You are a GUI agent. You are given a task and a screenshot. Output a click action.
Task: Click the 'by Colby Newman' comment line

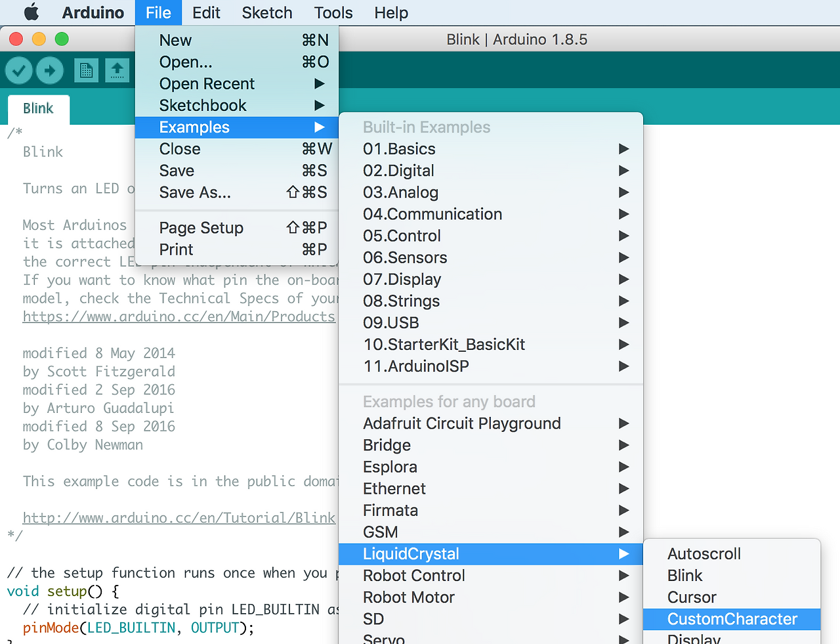click(x=83, y=445)
